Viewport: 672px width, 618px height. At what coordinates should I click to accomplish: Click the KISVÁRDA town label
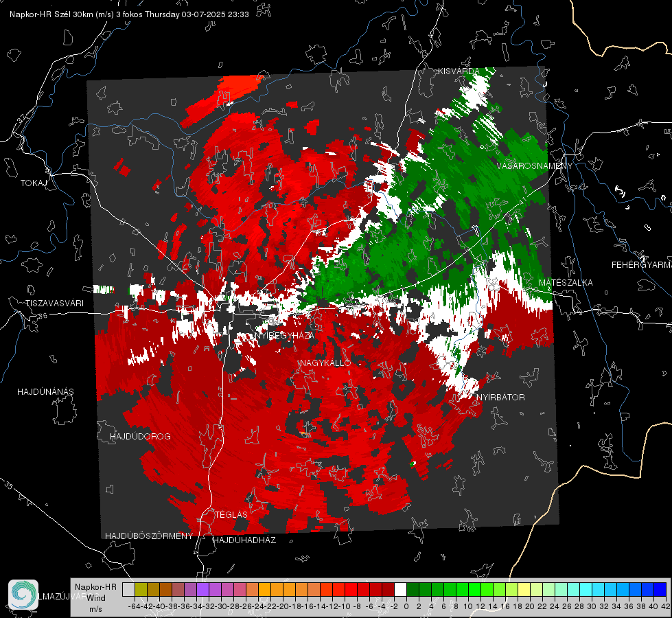tap(459, 71)
